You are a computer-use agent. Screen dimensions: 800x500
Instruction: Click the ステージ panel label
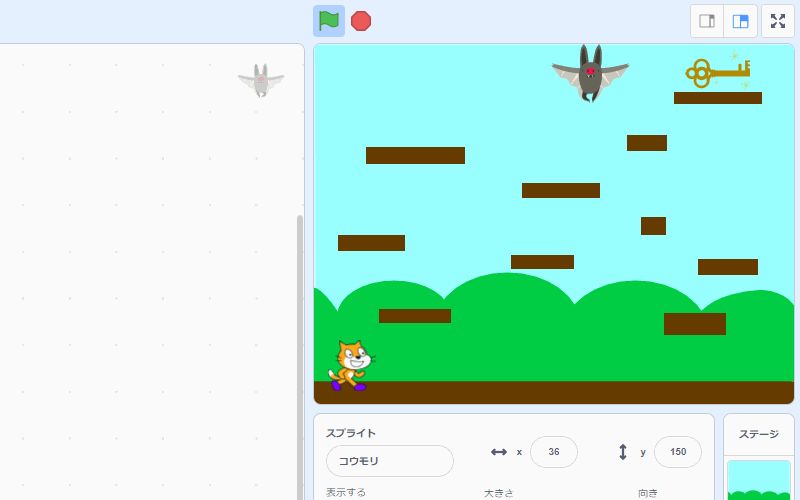759,434
